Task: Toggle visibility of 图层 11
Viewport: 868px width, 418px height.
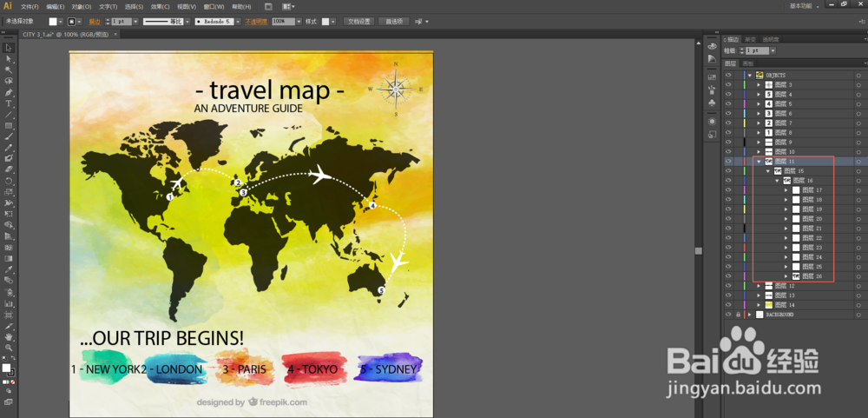Action: tap(728, 162)
